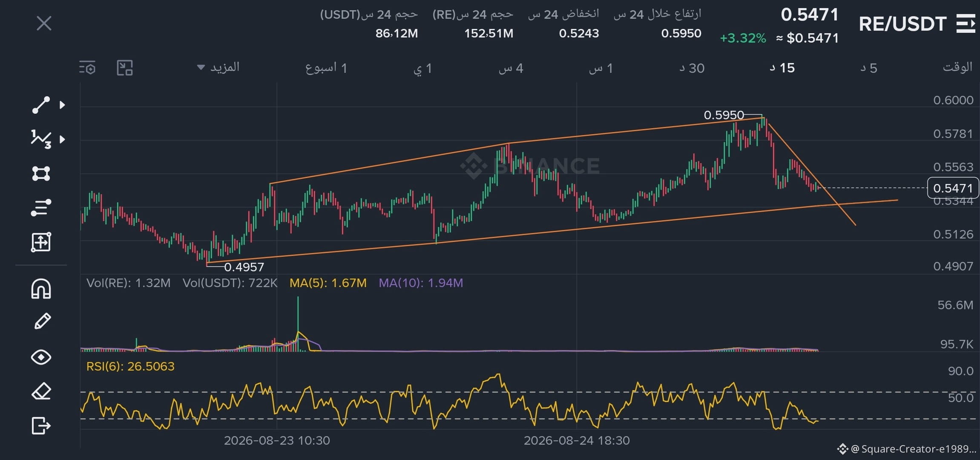Viewport: 980px width, 460px height.
Task: Close the chart with the X icon
Action: pos(44,23)
